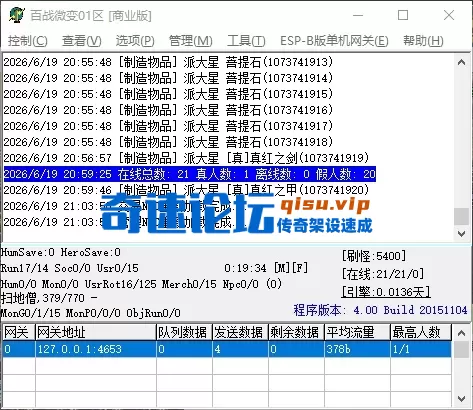Open the 查看(V) menu
Viewport: 473px width, 410px height.
[82, 41]
